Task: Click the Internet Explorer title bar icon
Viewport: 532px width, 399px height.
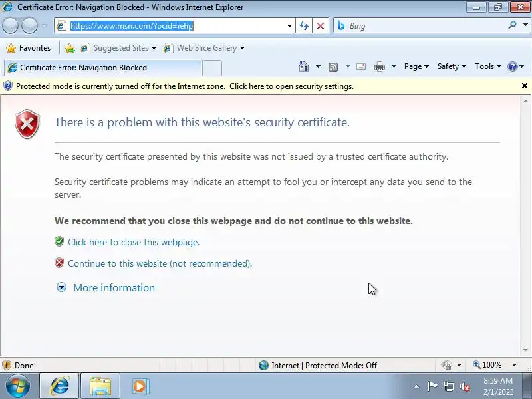Action: [7, 7]
